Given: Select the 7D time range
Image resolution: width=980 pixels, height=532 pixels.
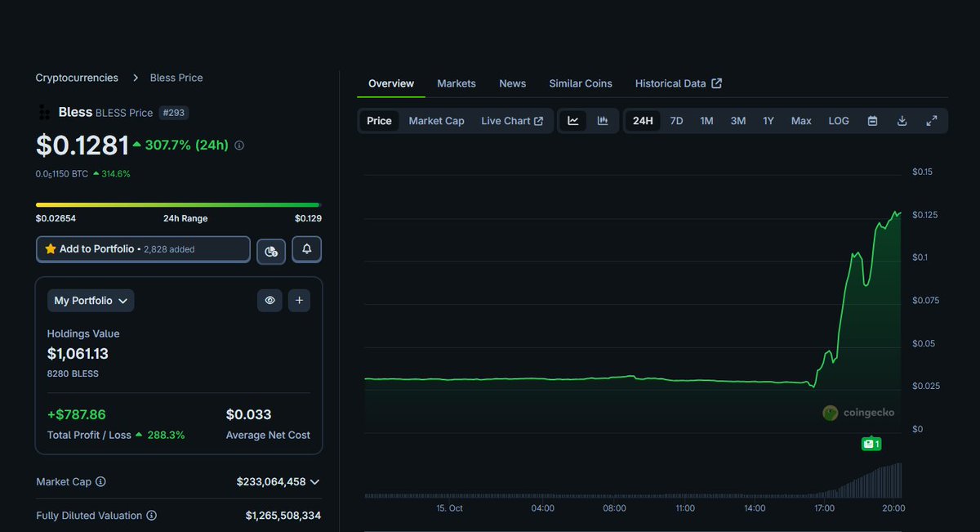Looking at the screenshot, I should coord(676,121).
